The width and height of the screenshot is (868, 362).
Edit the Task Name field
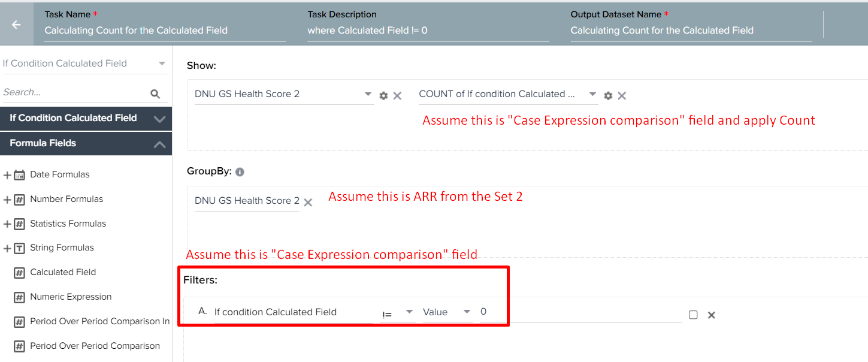[165, 30]
